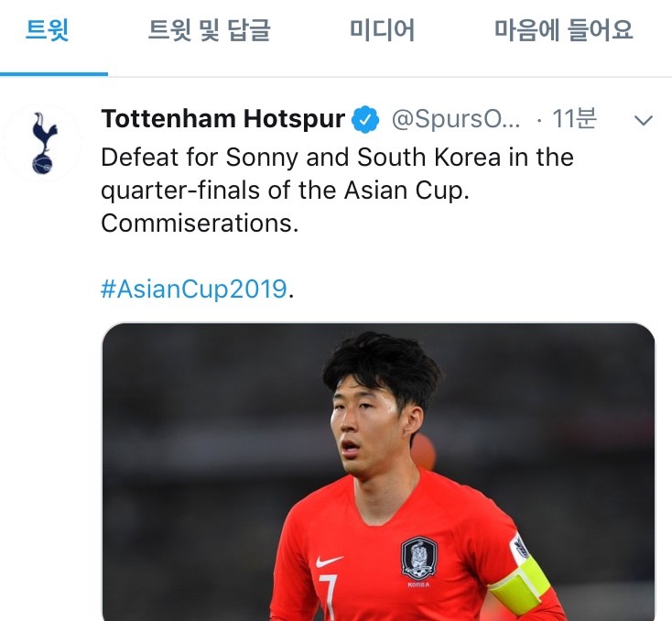Open the @SpursO... handle
The image size is (672, 621).
click(x=456, y=119)
